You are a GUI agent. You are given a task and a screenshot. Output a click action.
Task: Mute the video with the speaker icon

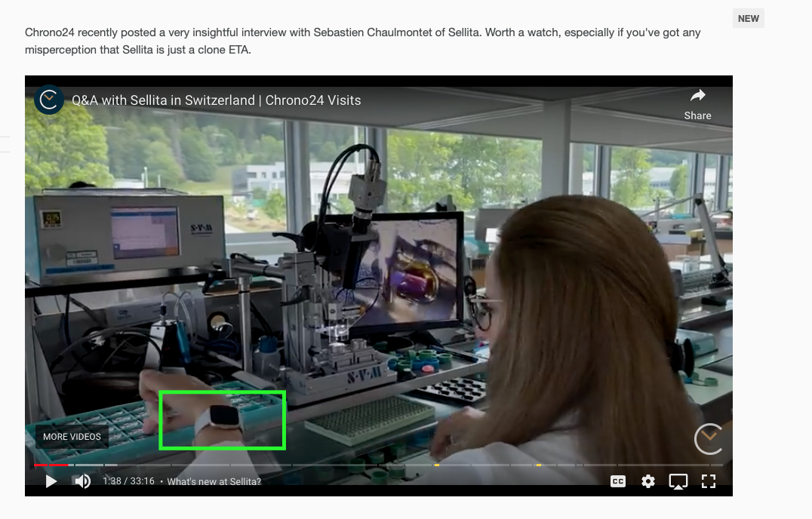click(82, 481)
